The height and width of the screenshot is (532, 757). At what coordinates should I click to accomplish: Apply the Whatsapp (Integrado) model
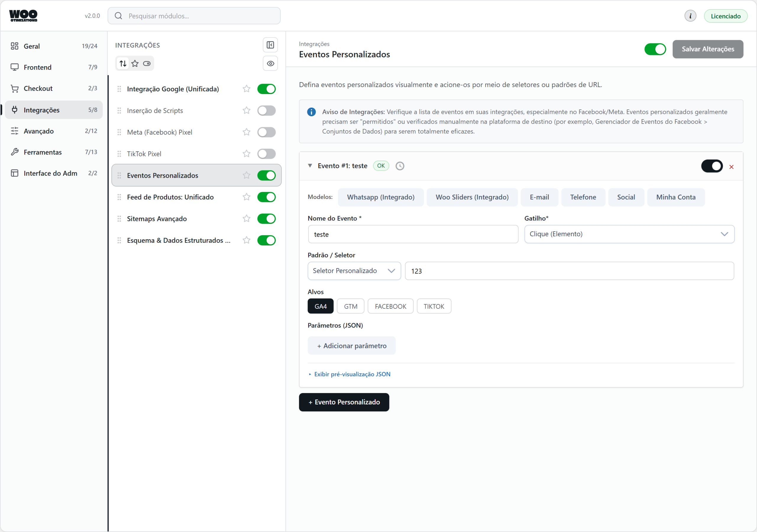[381, 197]
